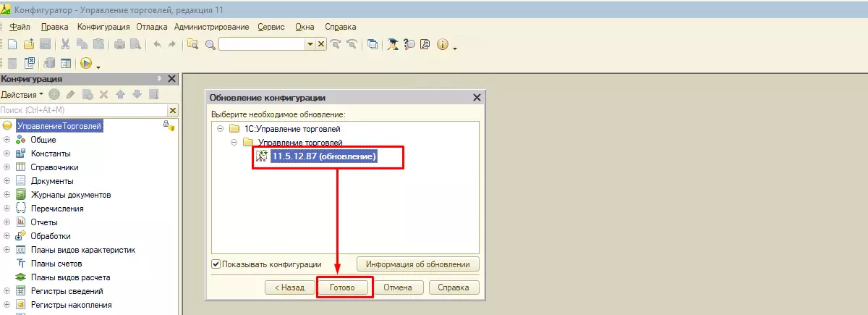Select Журналы документов tree item
The height and width of the screenshot is (315, 868).
pyautogui.click(x=70, y=195)
